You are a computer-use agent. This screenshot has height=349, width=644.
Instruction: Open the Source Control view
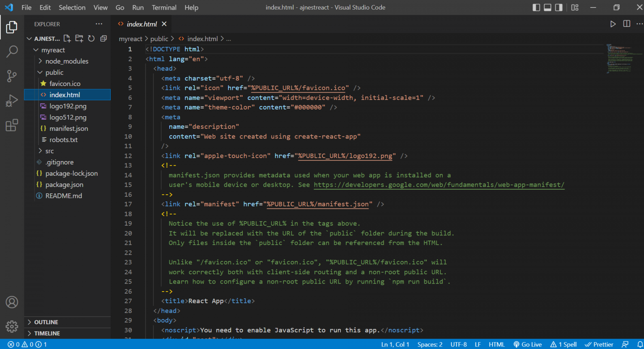[x=12, y=76]
